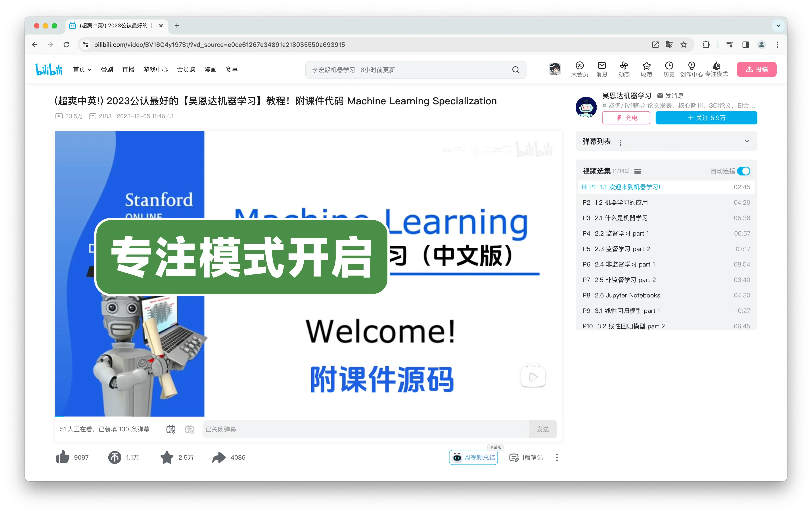Open more options beside 1篇笔记
Viewport: 812px width, 514px height.
(557, 457)
